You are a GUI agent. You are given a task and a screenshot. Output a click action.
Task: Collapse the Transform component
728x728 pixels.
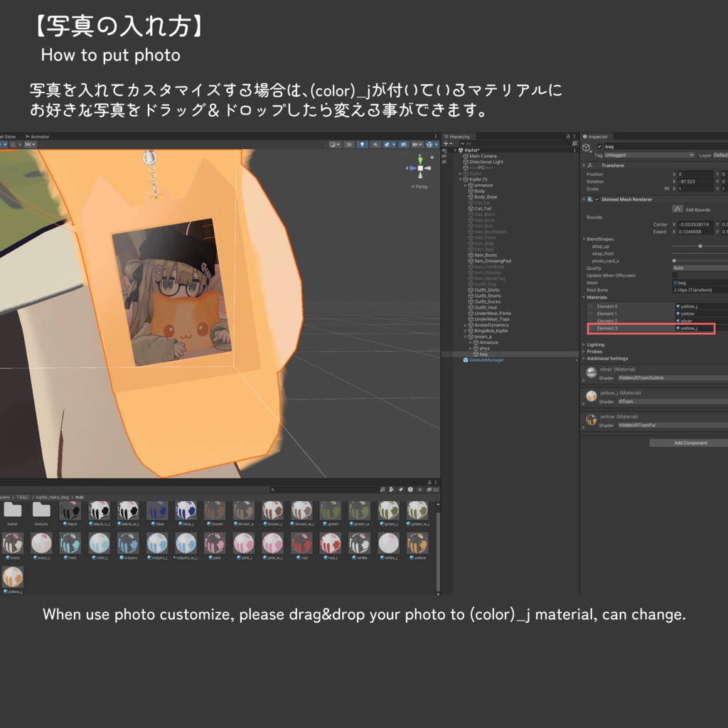coord(584,165)
